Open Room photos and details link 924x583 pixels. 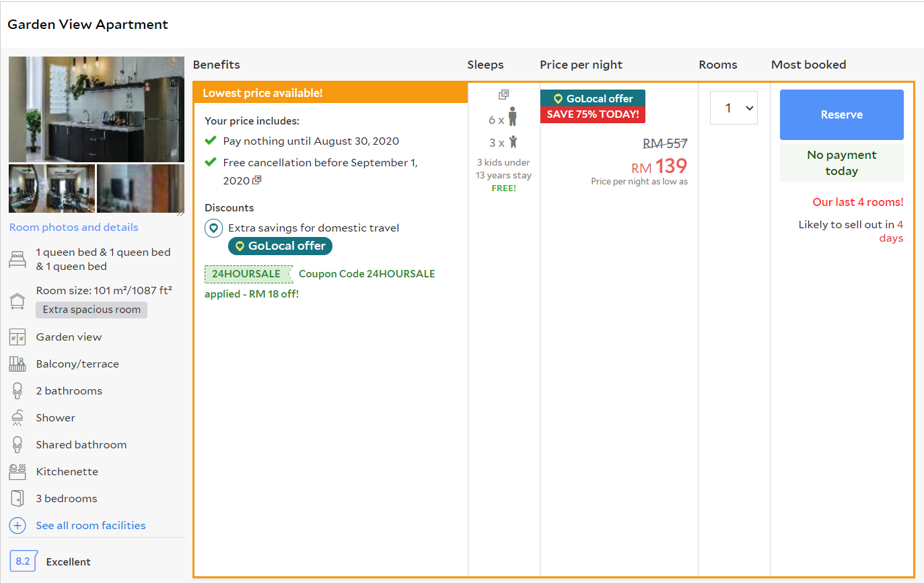73,228
